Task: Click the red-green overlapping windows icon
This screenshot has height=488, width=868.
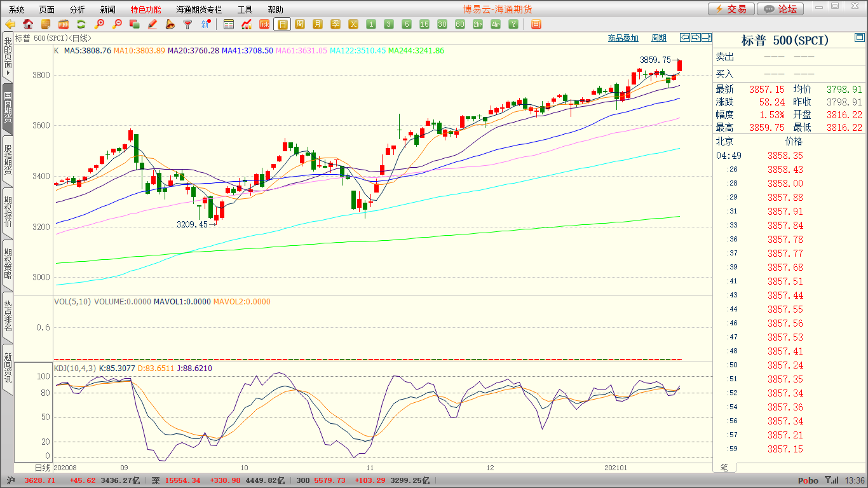Action: pos(135,25)
